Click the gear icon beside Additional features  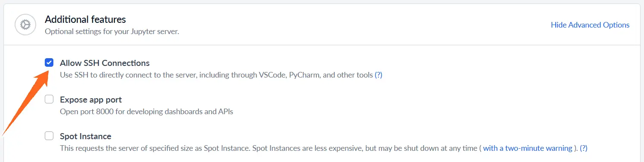[25, 25]
